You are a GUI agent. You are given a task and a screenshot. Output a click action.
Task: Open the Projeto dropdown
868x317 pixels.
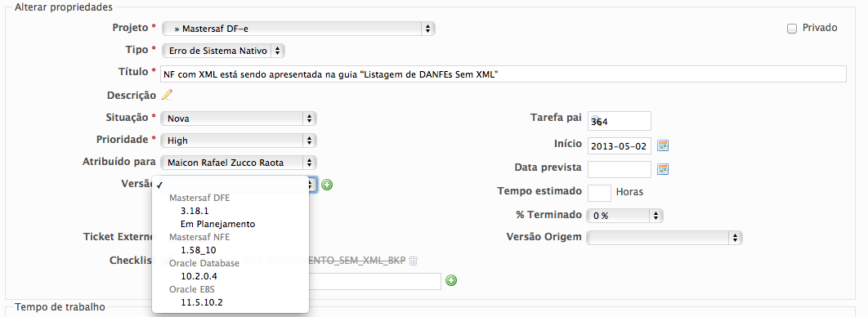coord(298,29)
